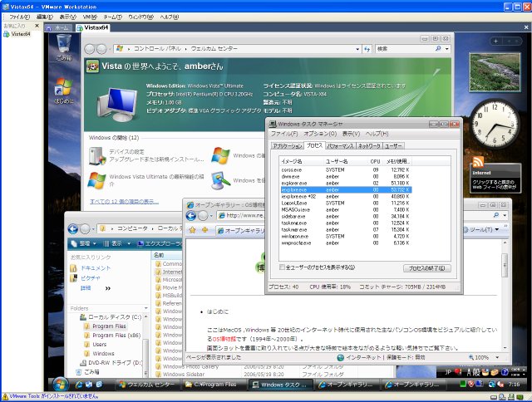Click エクスプローラ button in Explorer toolbar
Viewport: 532px width, 402px height.
pos(160,243)
